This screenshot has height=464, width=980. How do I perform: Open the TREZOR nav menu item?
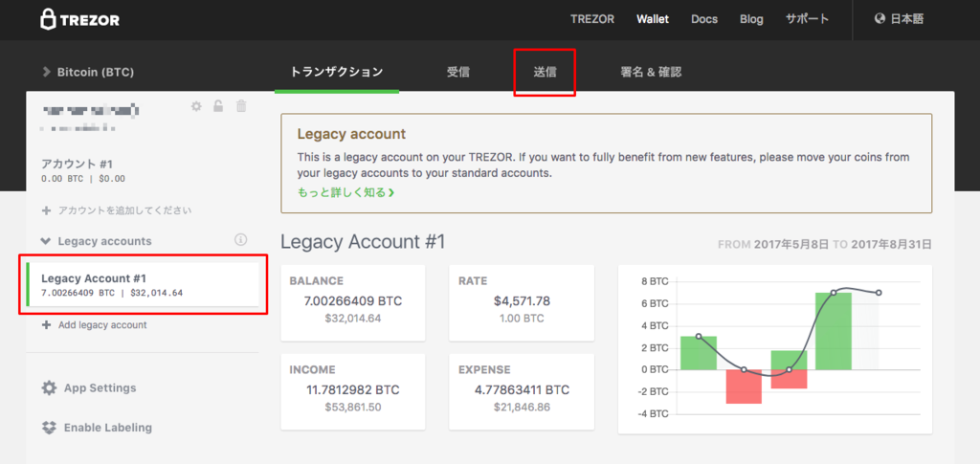tap(592, 19)
